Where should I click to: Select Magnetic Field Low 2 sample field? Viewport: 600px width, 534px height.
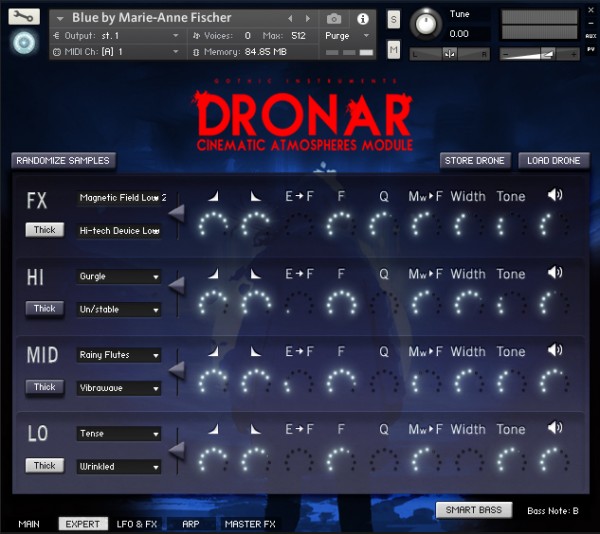(x=122, y=198)
